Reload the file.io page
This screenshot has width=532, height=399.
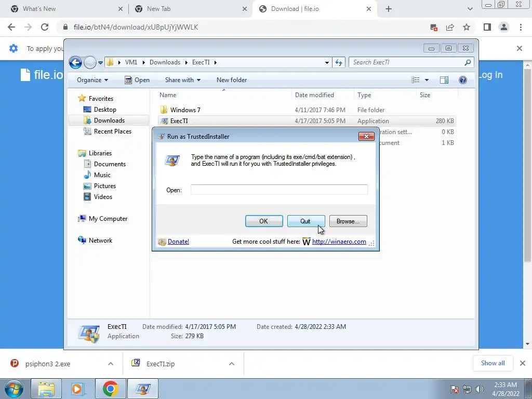point(45,27)
